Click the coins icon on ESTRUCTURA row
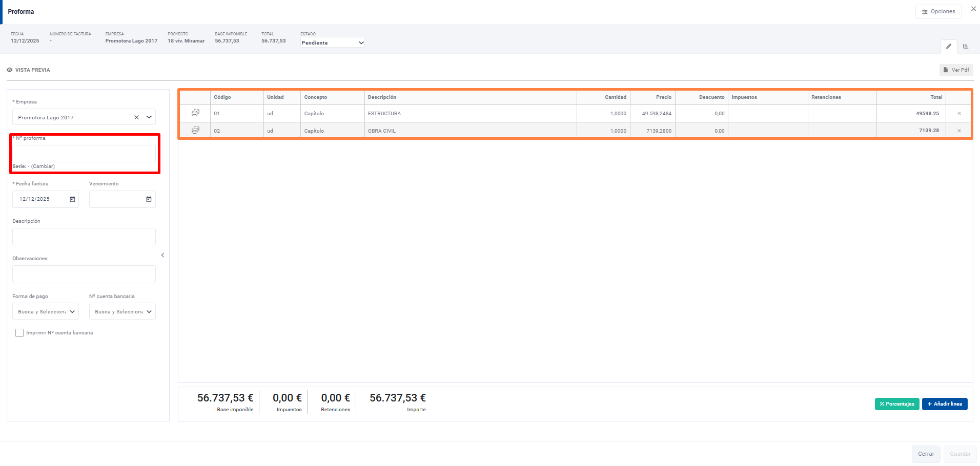980x466 pixels. 195,113
